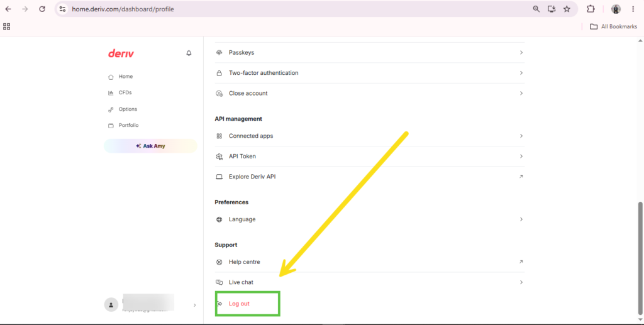
Task: Click the Help centre lifebuoy icon
Action: [x=219, y=262]
